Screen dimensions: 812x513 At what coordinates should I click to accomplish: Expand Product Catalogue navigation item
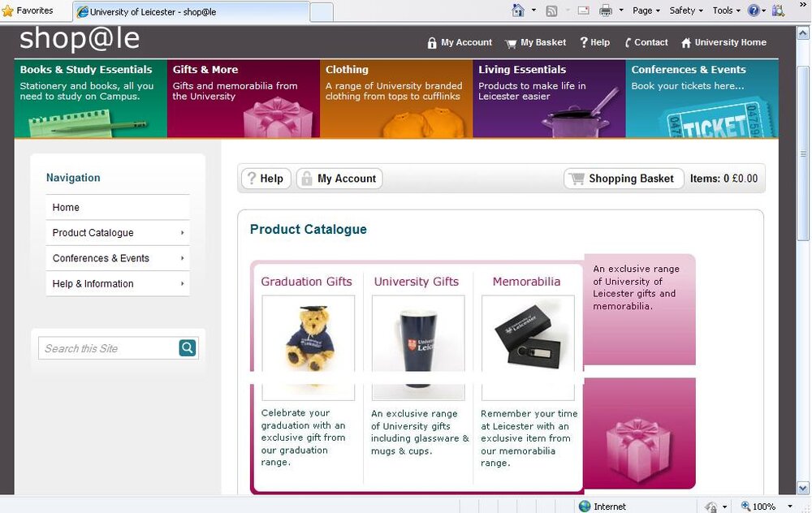pyautogui.click(x=118, y=233)
